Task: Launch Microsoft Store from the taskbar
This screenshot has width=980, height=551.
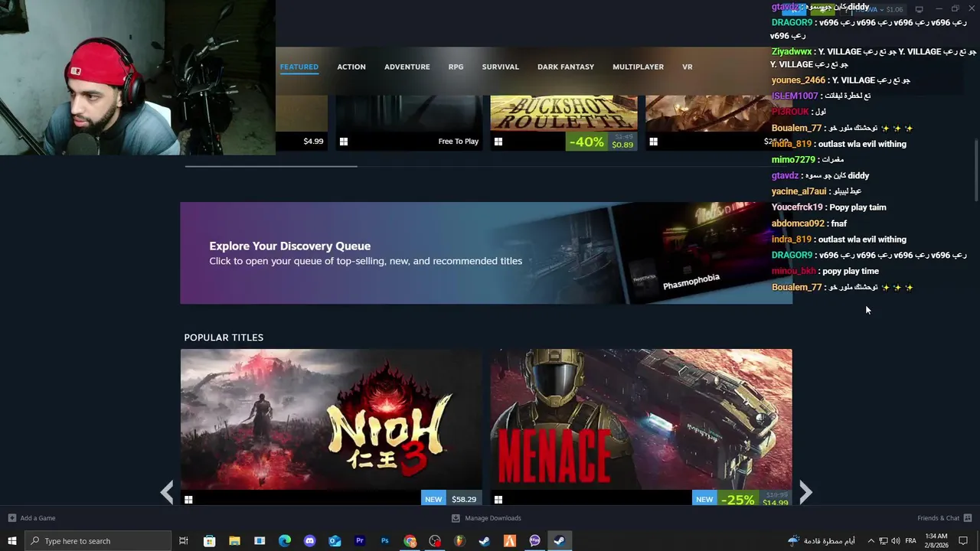Action: [x=209, y=541]
